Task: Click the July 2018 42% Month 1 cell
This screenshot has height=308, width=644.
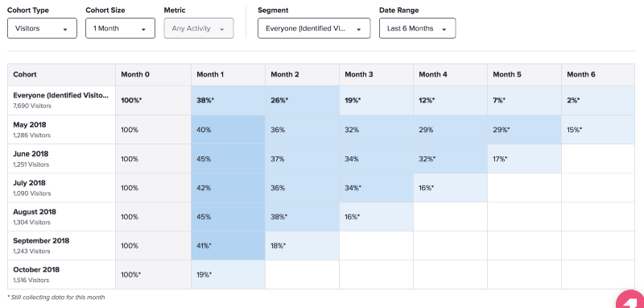Action: point(228,188)
